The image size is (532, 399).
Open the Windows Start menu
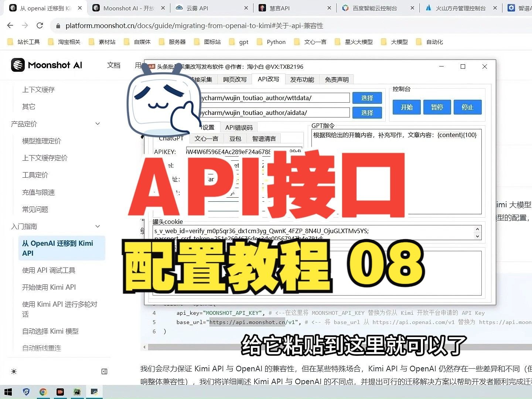[8, 392]
